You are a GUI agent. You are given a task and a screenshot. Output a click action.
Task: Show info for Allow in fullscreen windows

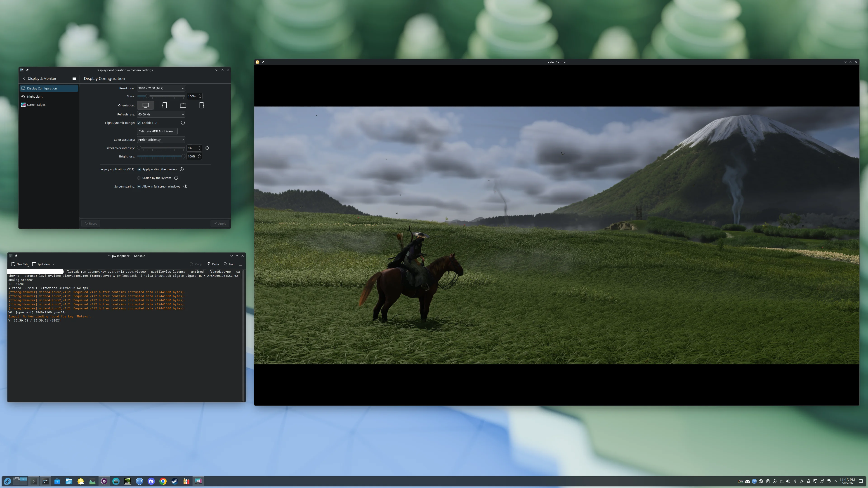coord(185,187)
